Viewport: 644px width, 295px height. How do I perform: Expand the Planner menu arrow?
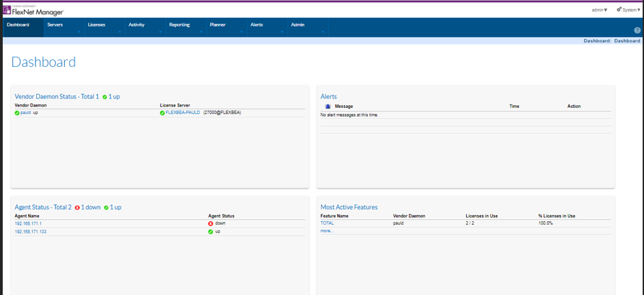[241, 32]
